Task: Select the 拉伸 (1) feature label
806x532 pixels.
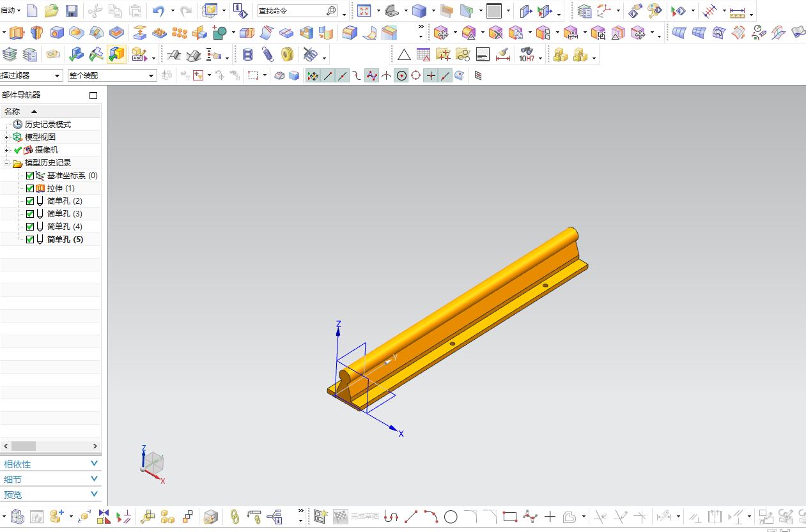Action: point(61,188)
